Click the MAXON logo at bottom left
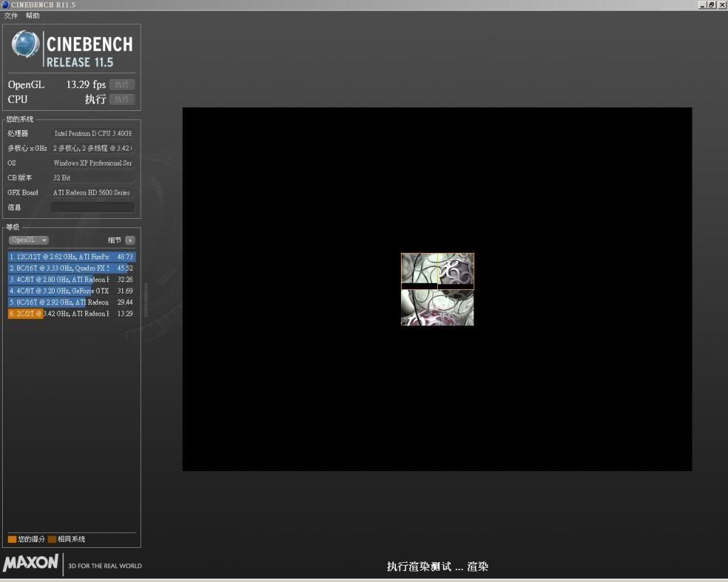The height and width of the screenshot is (582, 728). (31, 563)
